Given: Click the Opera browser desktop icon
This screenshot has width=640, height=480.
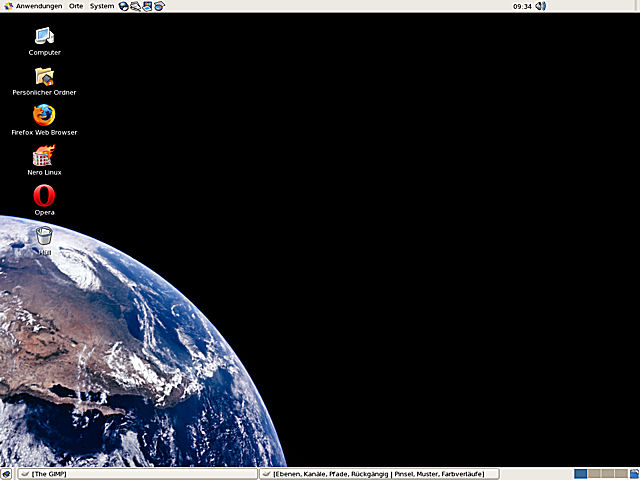Looking at the screenshot, I should (x=44, y=196).
